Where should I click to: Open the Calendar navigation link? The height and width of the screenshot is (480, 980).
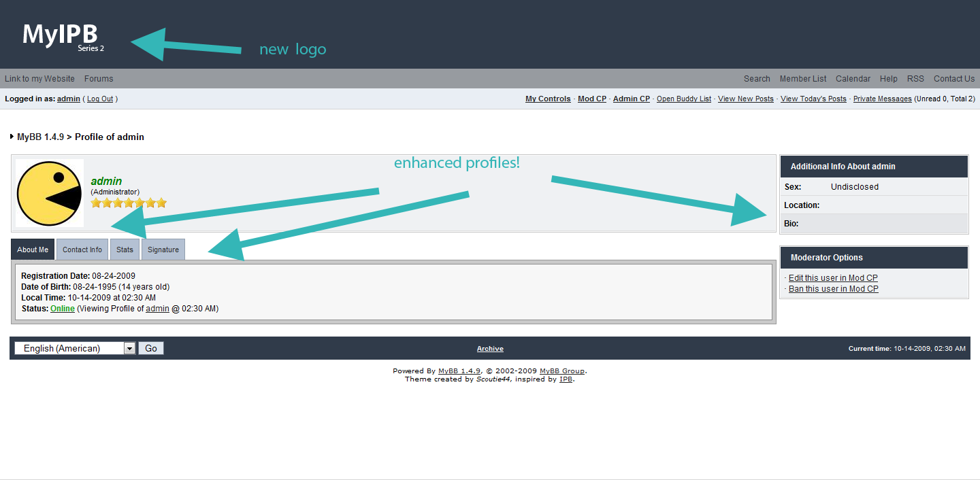[853, 79]
